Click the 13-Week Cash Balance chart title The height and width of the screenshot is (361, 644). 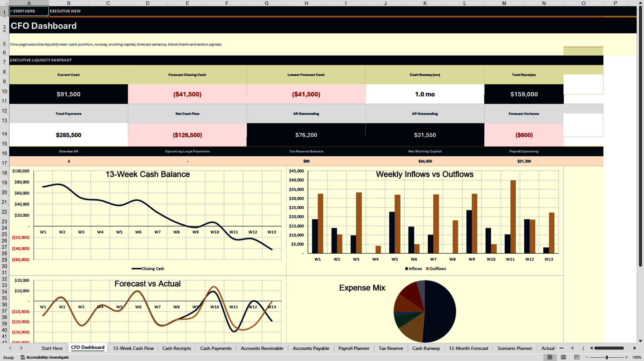(x=148, y=174)
